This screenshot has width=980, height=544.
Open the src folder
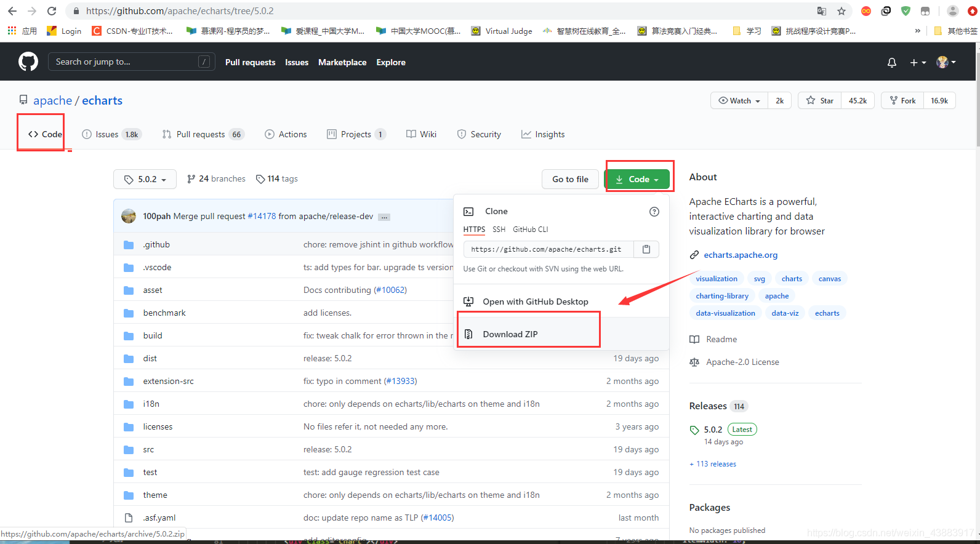(x=148, y=449)
